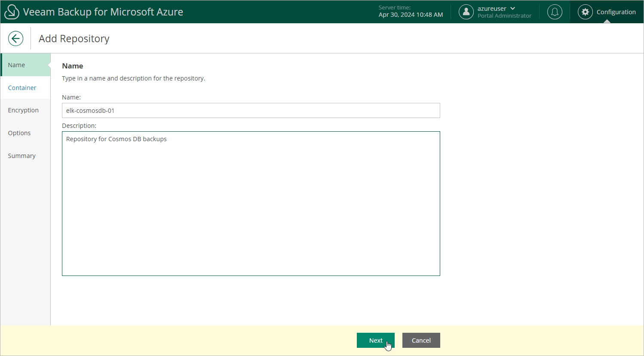Expand the azureuser account dropdown arrow

coord(513,9)
